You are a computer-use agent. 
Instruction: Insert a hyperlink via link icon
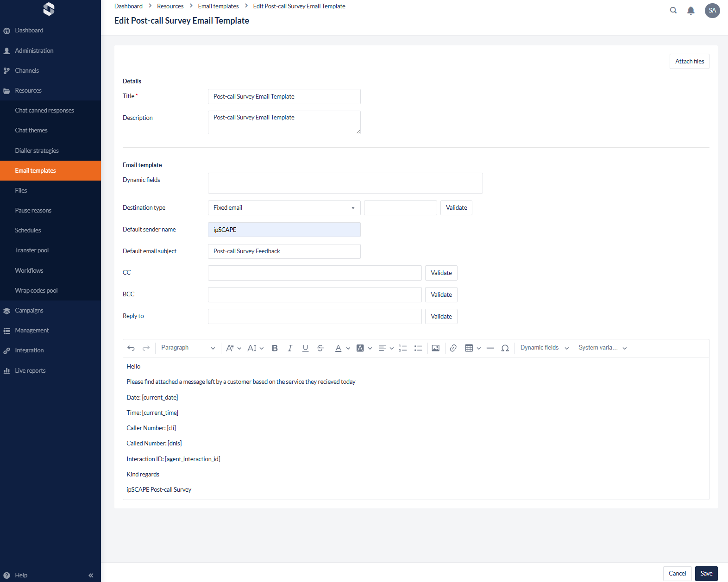[x=453, y=348]
